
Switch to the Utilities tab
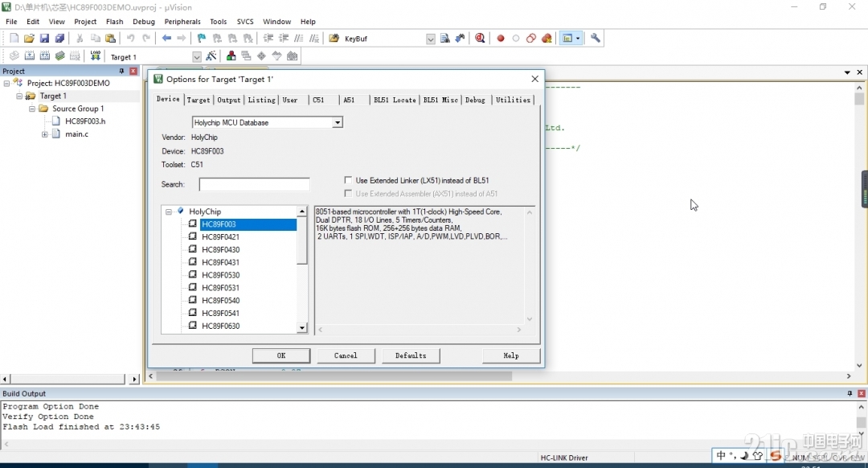513,100
